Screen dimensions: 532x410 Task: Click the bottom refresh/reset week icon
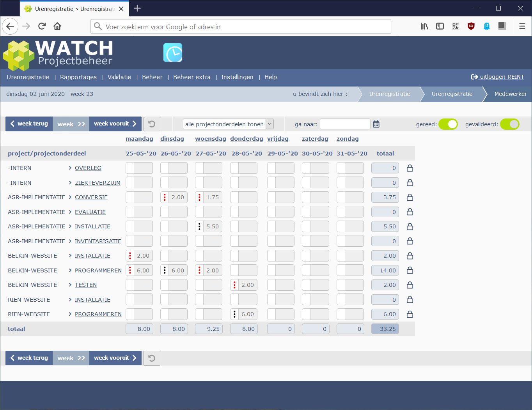(x=152, y=358)
